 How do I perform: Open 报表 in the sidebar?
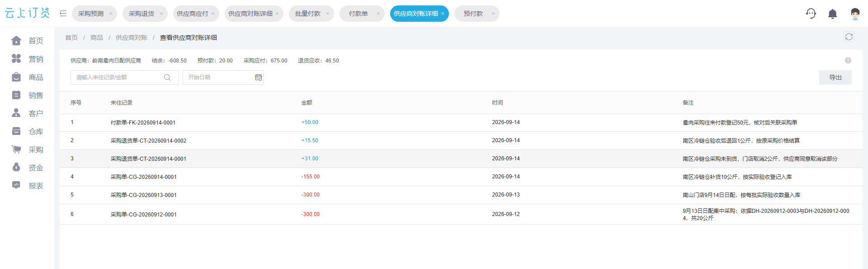click(x=27, y=186)
